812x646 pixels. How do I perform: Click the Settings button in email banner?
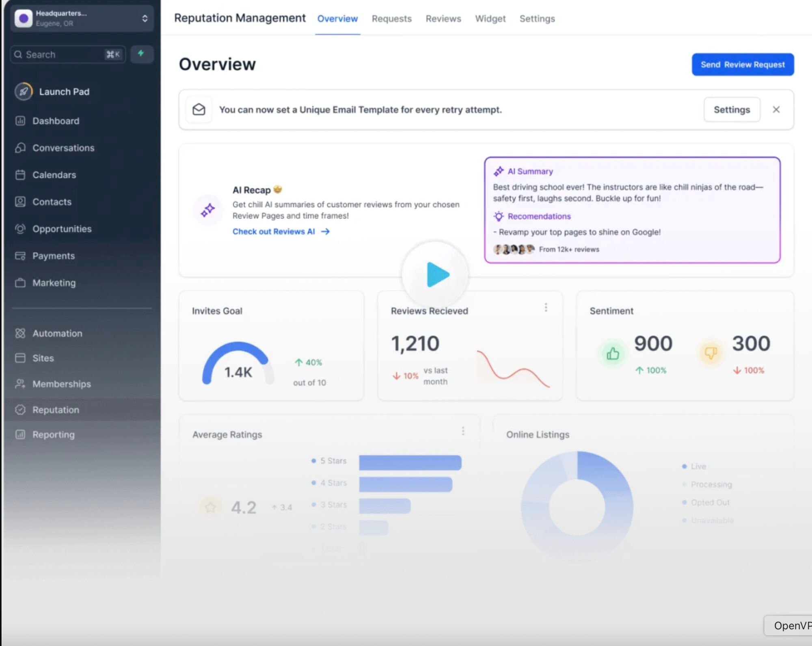coord(732,110)
